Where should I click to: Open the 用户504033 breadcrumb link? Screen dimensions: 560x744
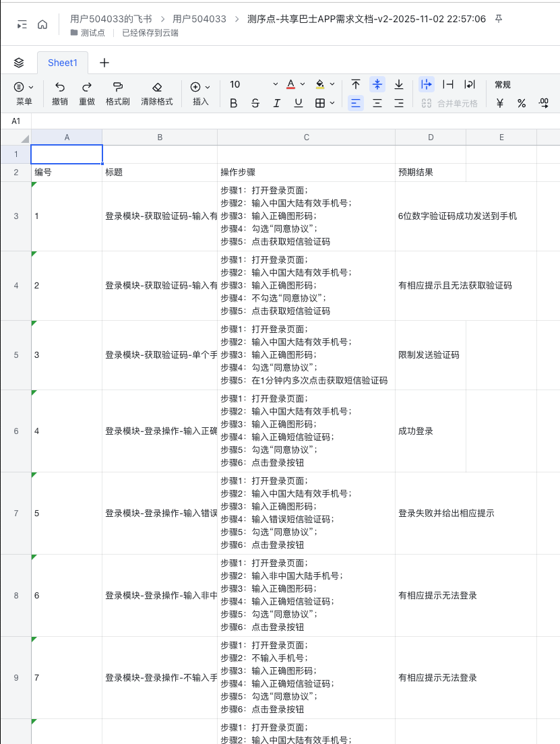pyautogui.click(x=199, y=19)
